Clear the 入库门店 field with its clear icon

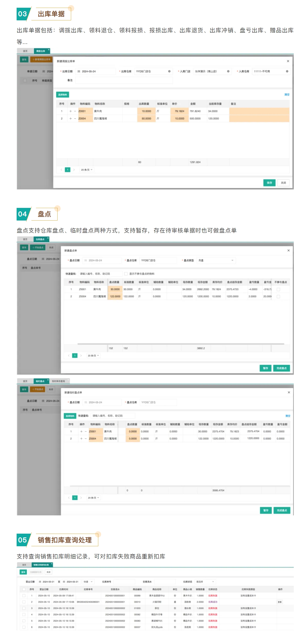pyautogui.click(x=228, y=72)
